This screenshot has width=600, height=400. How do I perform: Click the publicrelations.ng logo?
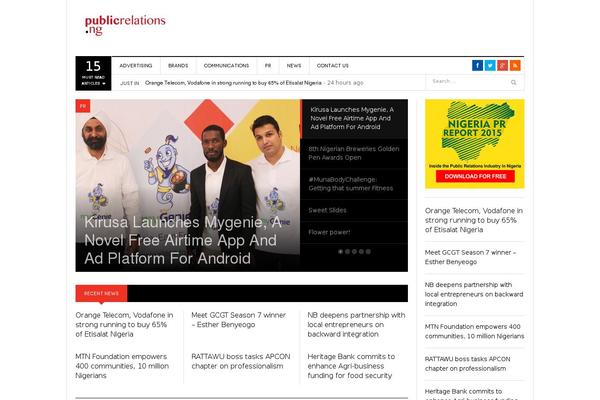click(125, 25)
